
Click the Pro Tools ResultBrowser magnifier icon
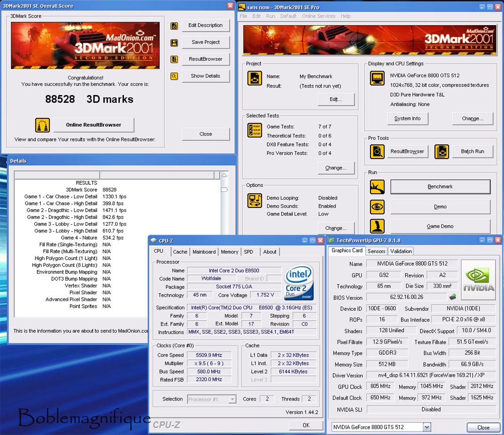pos(377,152)
